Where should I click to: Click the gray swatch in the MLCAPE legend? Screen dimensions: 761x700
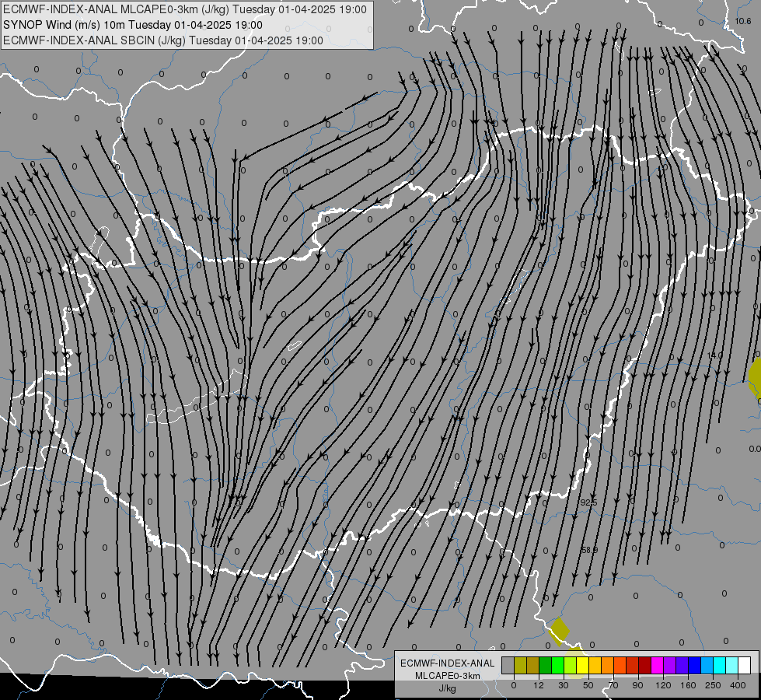click(x=508, y=666)
